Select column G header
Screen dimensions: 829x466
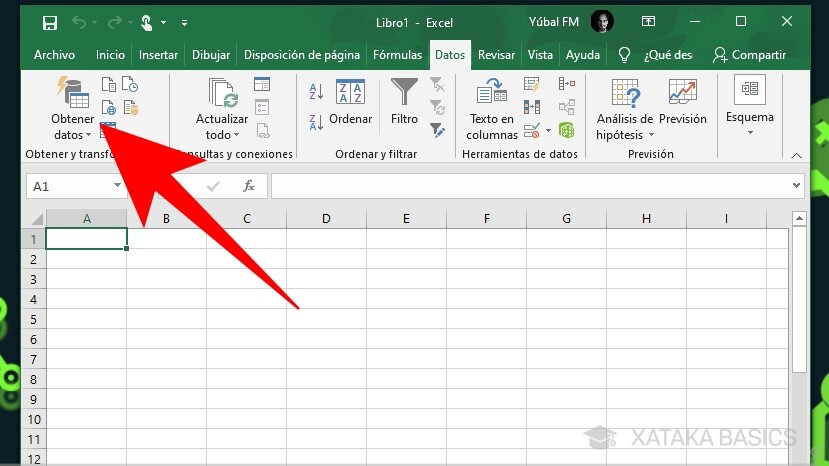566,218
